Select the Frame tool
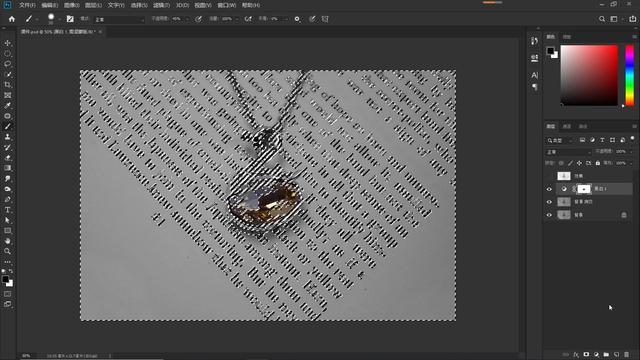The image size is (640, 360). tap(7, 95)
